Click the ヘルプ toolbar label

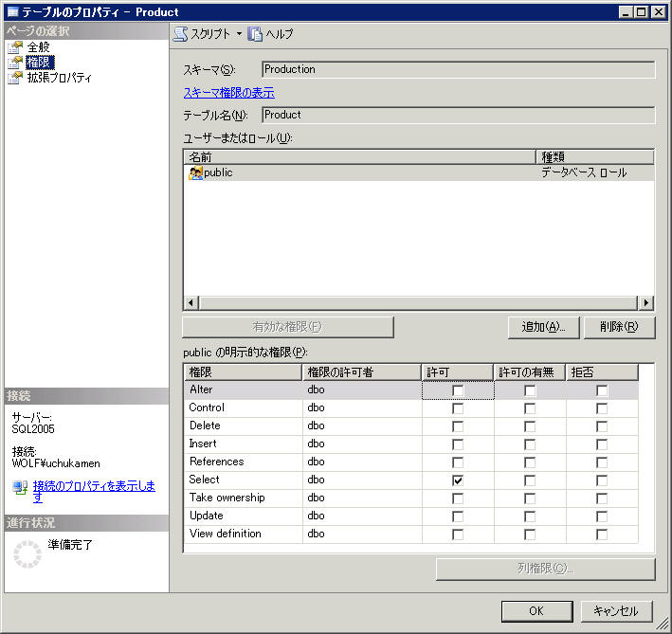280,34
